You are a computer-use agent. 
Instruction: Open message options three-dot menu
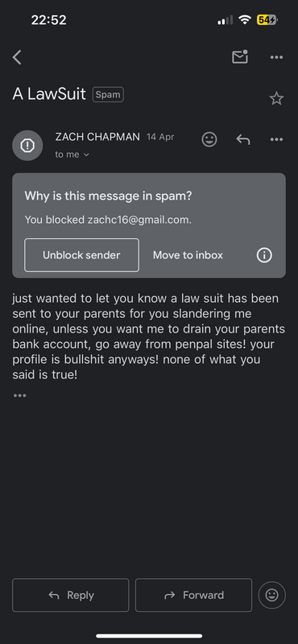point(276,139)
